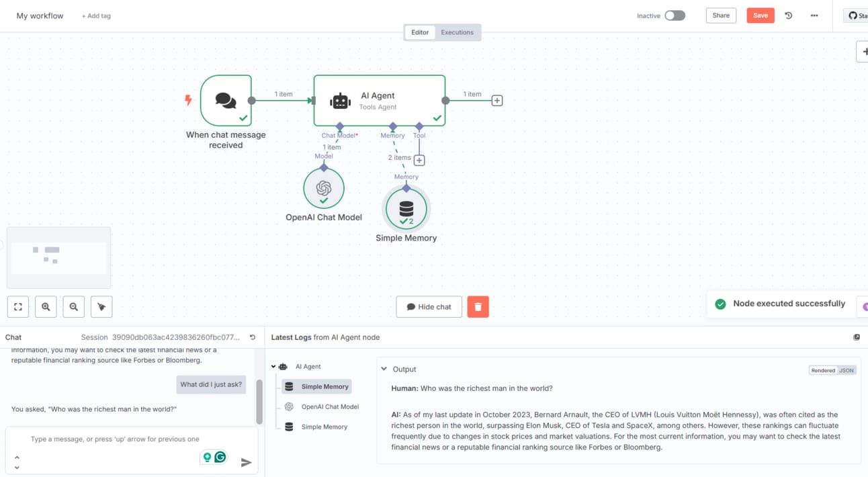Reset the chat session icon
This screenshot has width=868, height=477.
(x=253, y=337)
